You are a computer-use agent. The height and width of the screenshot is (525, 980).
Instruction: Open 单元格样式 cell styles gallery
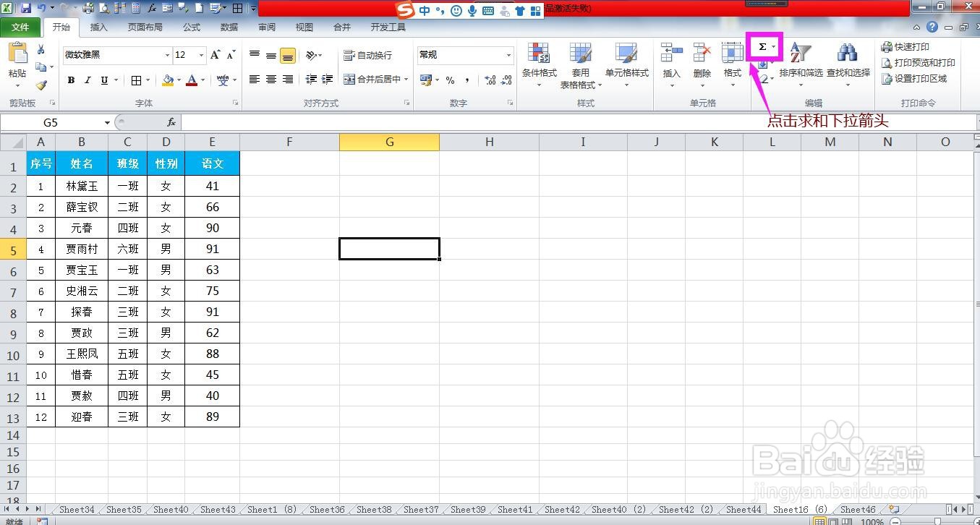click(626, 66)
